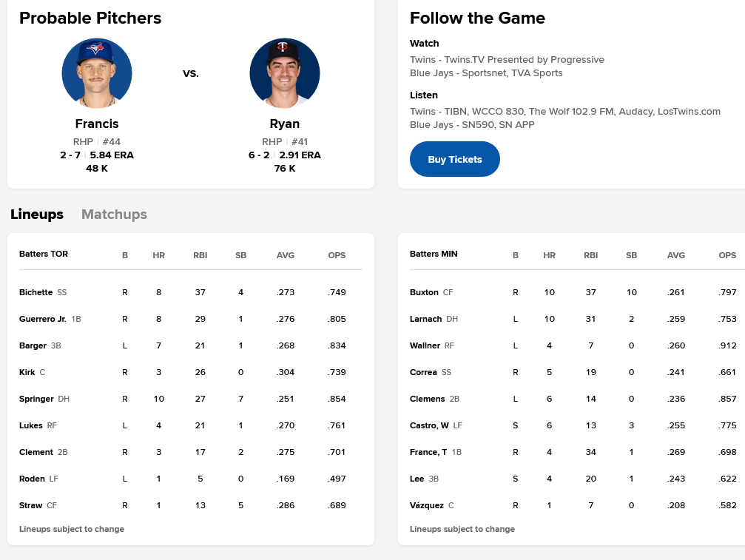This screenshot has width=745, height=560.
Task: Open Bichette's player profile link
Action: point(36,292)
